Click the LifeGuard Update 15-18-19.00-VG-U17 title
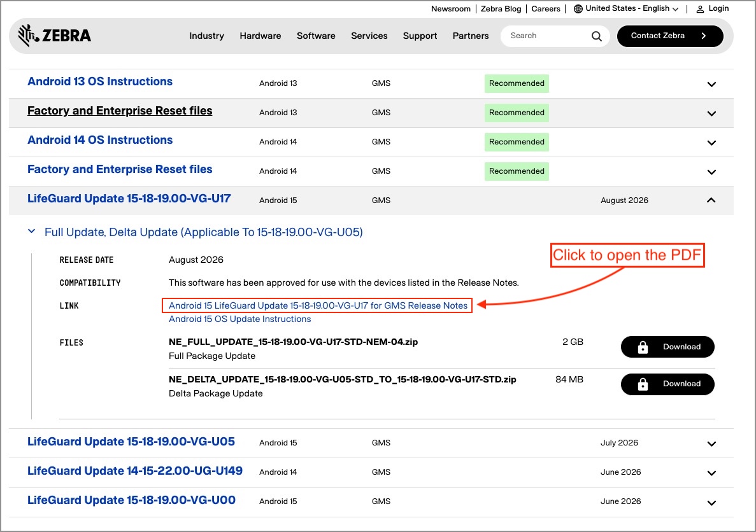 click(129, 199)
